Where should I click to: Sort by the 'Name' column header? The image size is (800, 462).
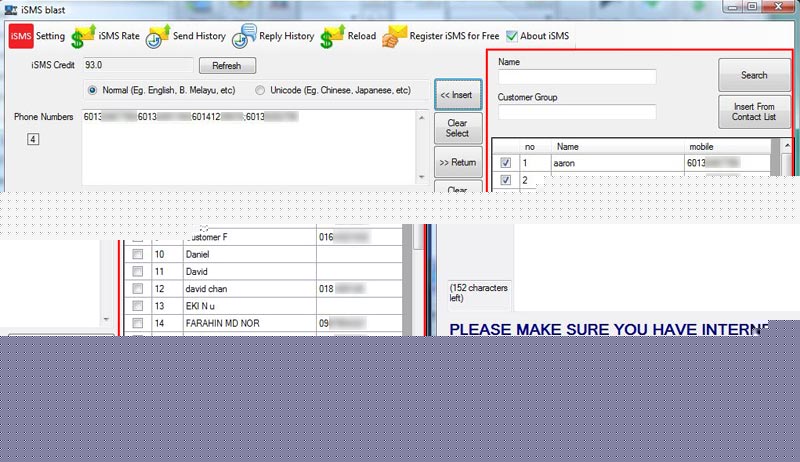(x=617, y=147)
